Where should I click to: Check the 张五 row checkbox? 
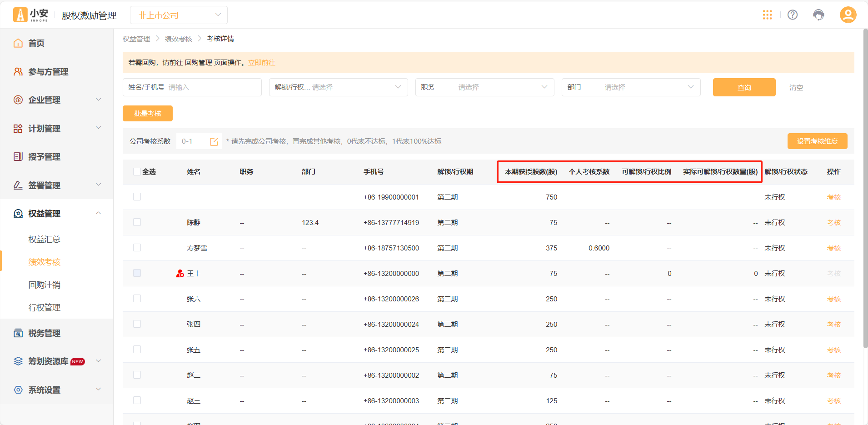click(137, 350)
